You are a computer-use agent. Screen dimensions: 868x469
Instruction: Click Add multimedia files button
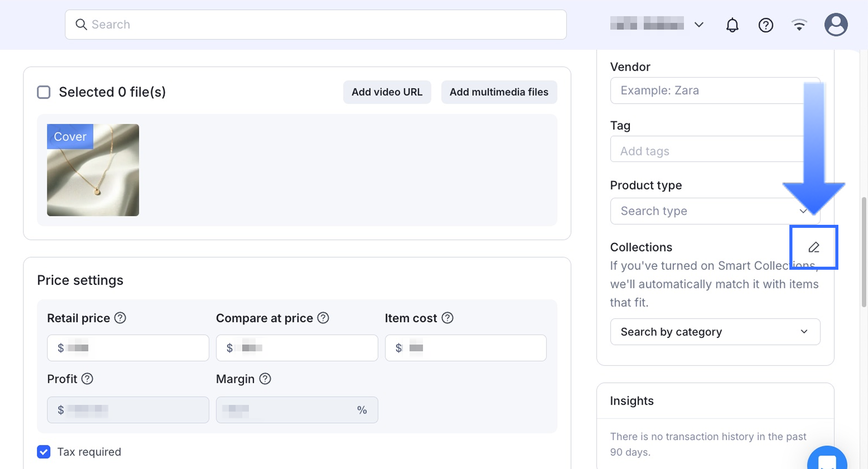coord(499,92)
